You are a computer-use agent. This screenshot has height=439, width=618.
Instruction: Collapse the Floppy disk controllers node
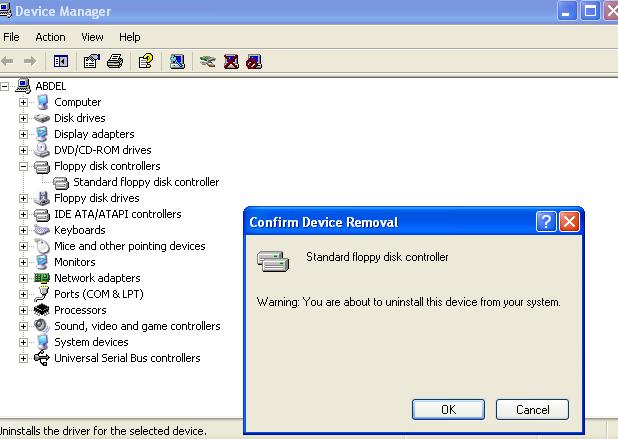(23, 166)
